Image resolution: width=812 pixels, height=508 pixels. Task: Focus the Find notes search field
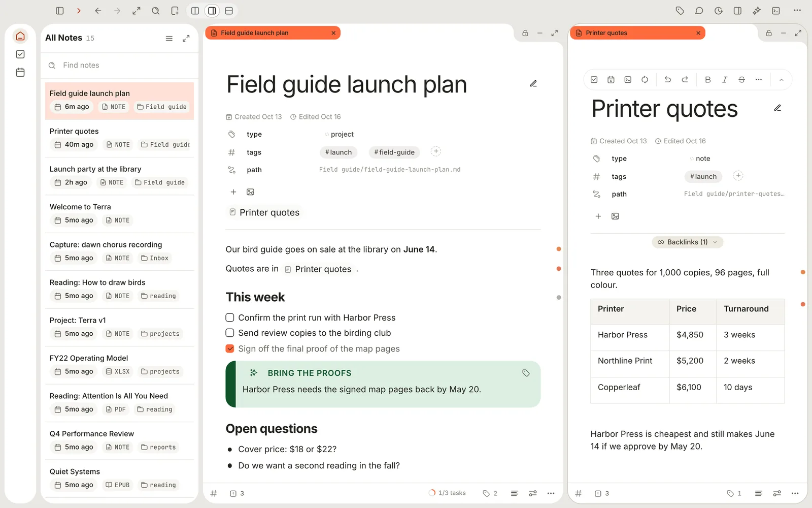click(120, 66)
